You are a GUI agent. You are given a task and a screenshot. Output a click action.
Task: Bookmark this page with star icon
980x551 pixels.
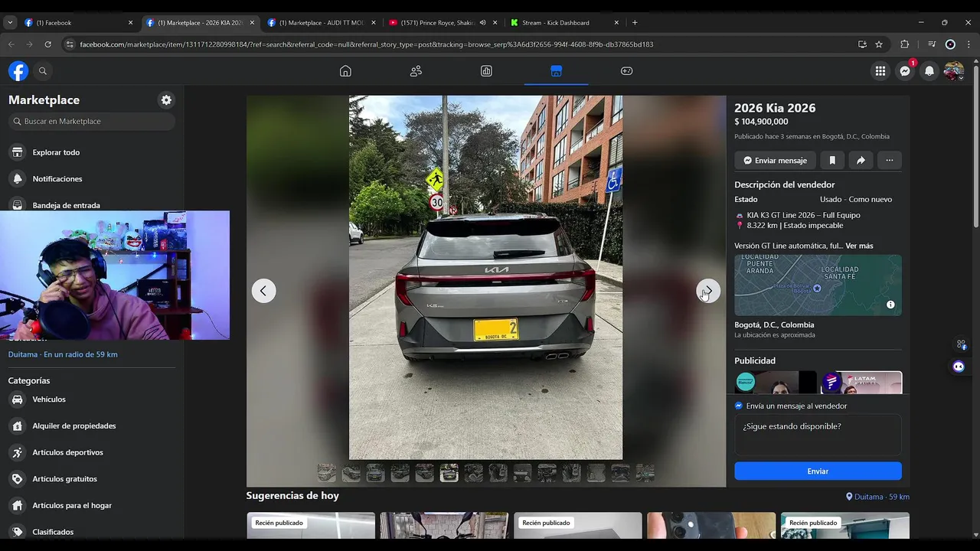pyautogui.click(x=879, y=44)
